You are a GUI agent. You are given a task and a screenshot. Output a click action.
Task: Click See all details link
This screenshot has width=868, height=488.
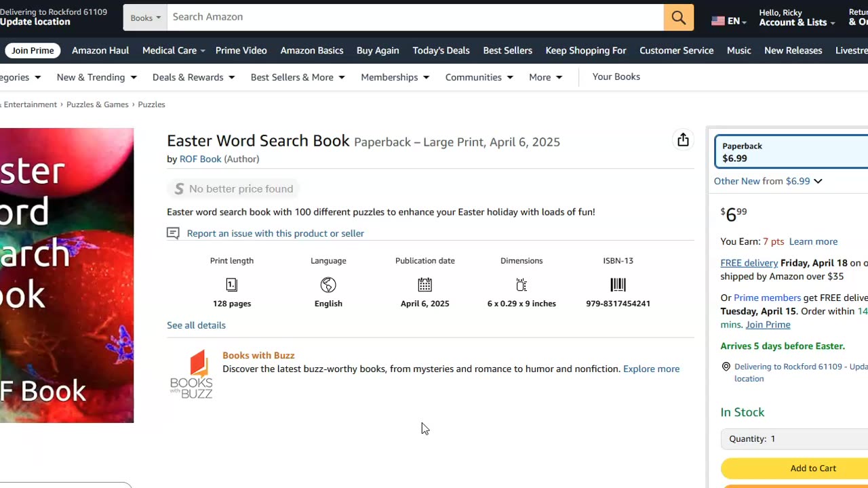click(x=196, y=325)
